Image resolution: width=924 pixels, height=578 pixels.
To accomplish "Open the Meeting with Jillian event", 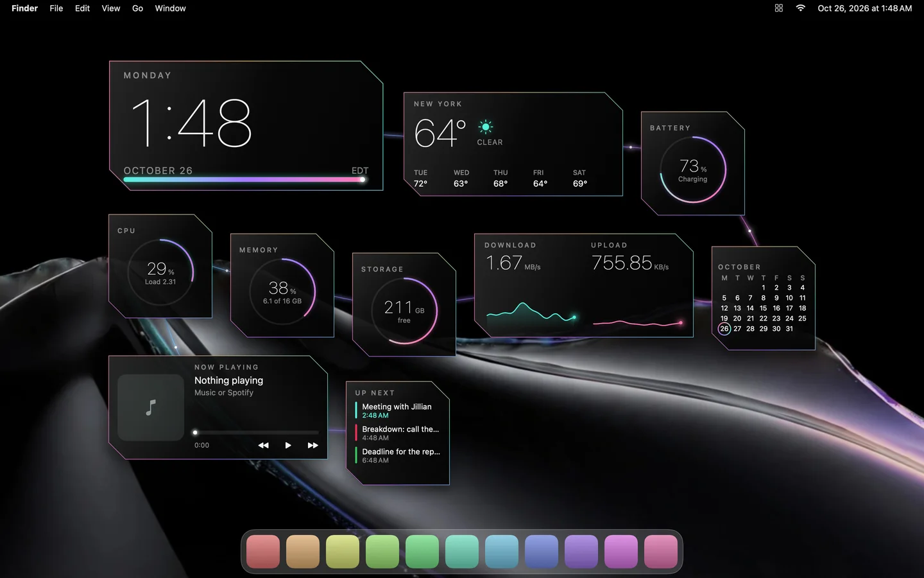I will point(398,410).
